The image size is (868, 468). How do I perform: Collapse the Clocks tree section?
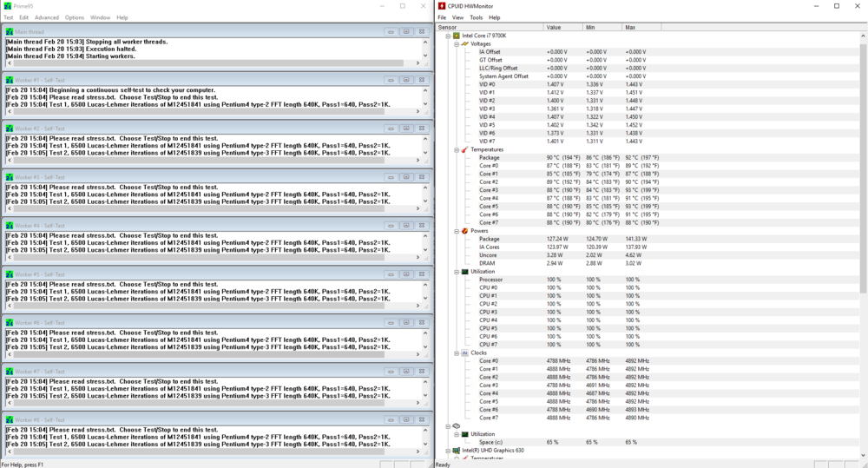click(455, 353)
